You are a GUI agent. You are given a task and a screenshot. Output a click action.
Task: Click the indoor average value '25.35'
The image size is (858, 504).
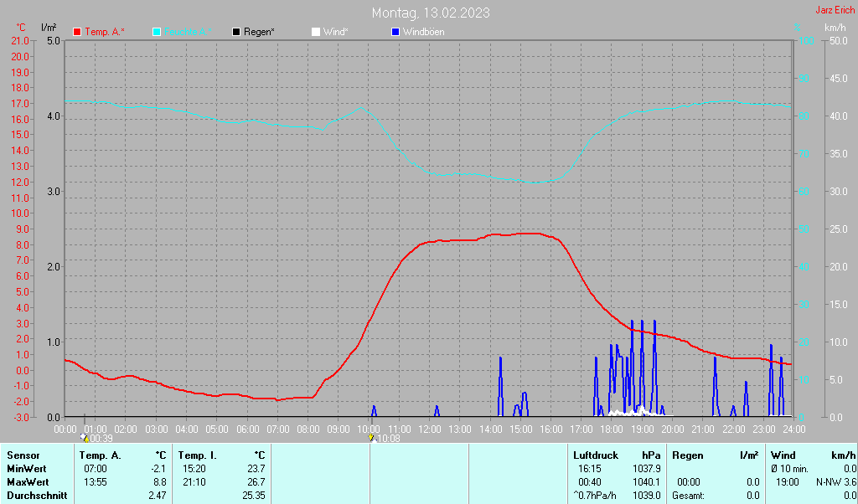click(254, 496)
